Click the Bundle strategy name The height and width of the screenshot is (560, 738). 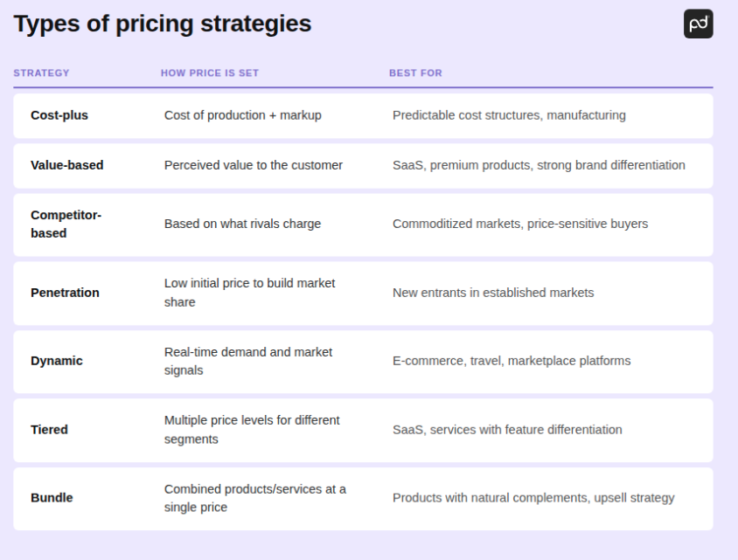(52, 498)
